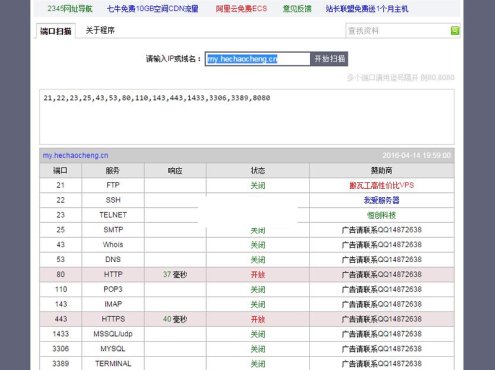495x370 pixels.
Task: Click the 关闭 status in MYSQL row
Action: click(x=258, y=349)
